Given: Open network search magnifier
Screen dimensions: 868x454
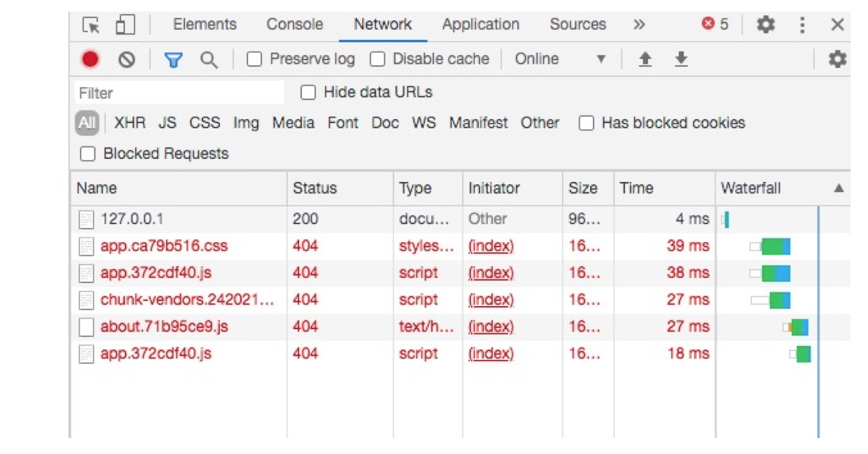Looking at the screenshot, I should (209, 59).
